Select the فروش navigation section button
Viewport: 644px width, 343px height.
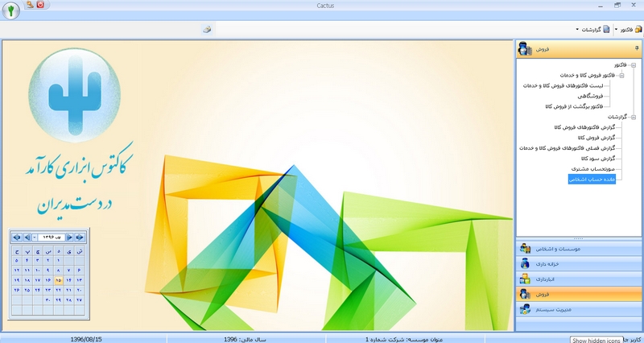(579, 294)
